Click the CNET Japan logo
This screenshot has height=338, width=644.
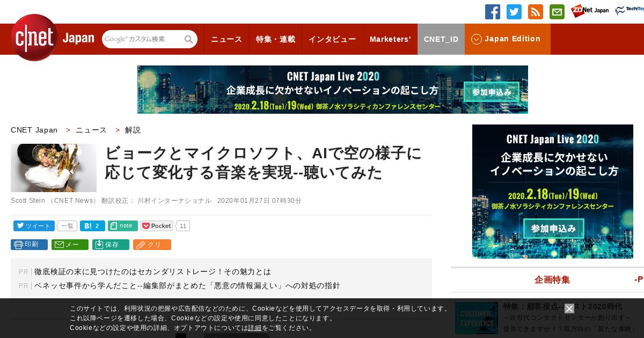pyautogui.click(x=52, y=38)
